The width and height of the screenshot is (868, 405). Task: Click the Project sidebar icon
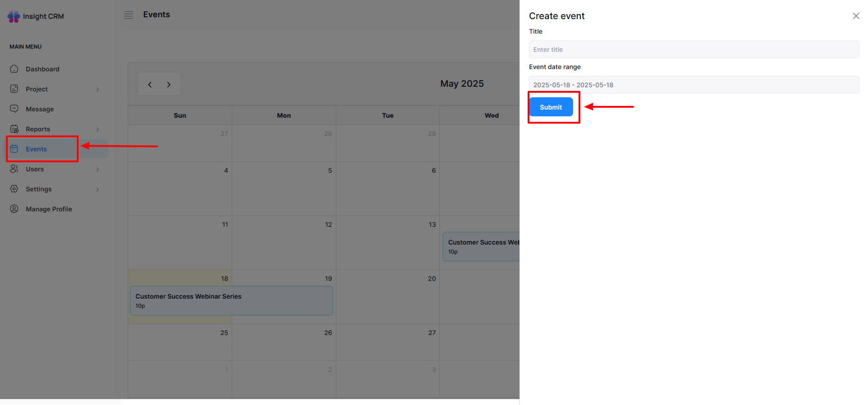point(15,89)
